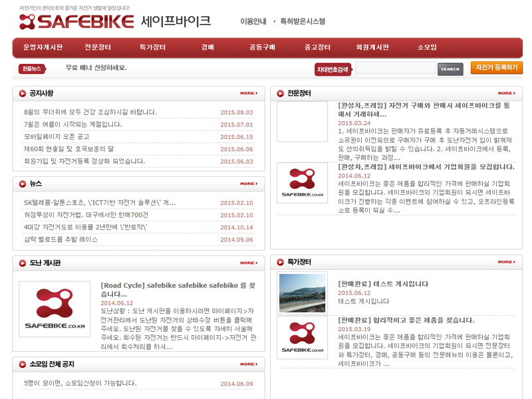Click MORE in the 뉴스 panel
Screen dimensions: 532x399
point(249,184)
